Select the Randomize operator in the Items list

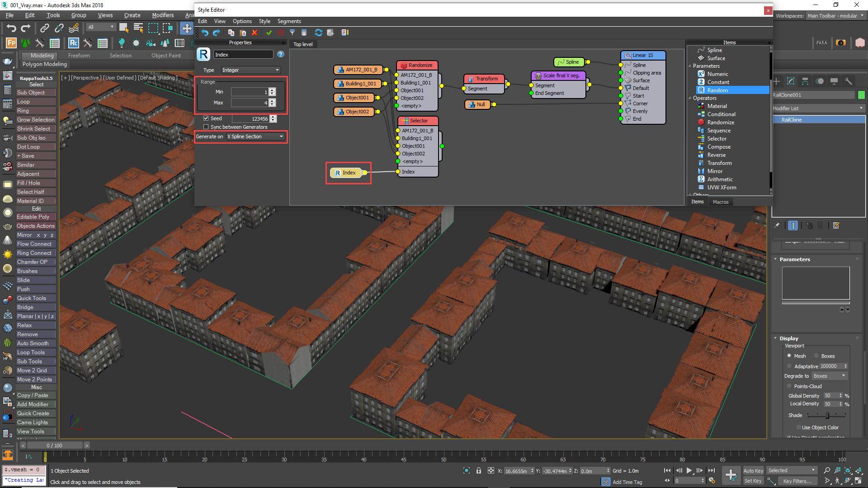[x=720, y=122]
